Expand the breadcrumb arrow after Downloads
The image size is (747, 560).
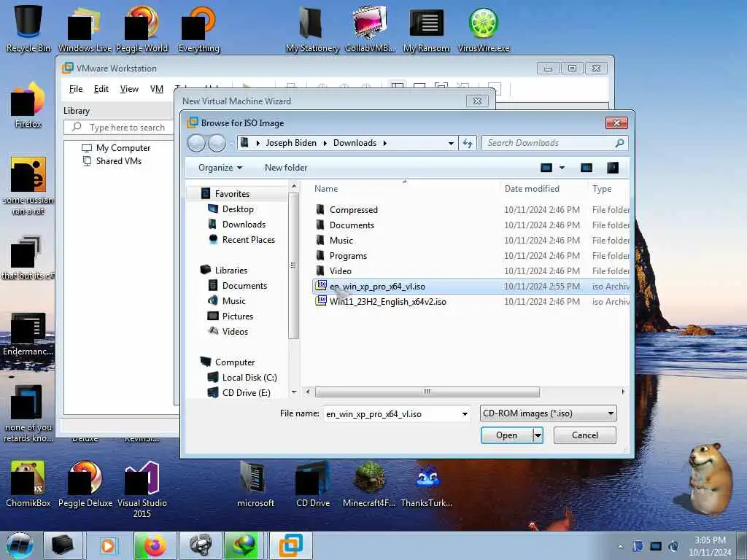[x=384, y=143]
